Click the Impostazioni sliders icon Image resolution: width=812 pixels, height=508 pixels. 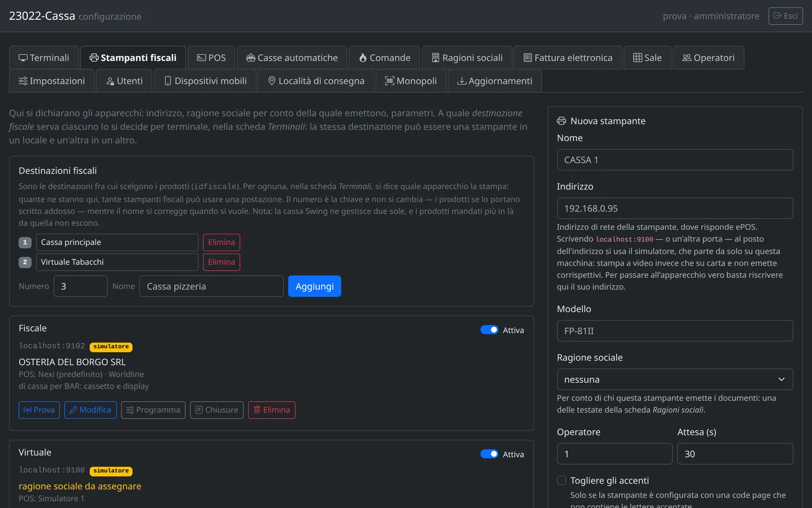pos(23,81)
